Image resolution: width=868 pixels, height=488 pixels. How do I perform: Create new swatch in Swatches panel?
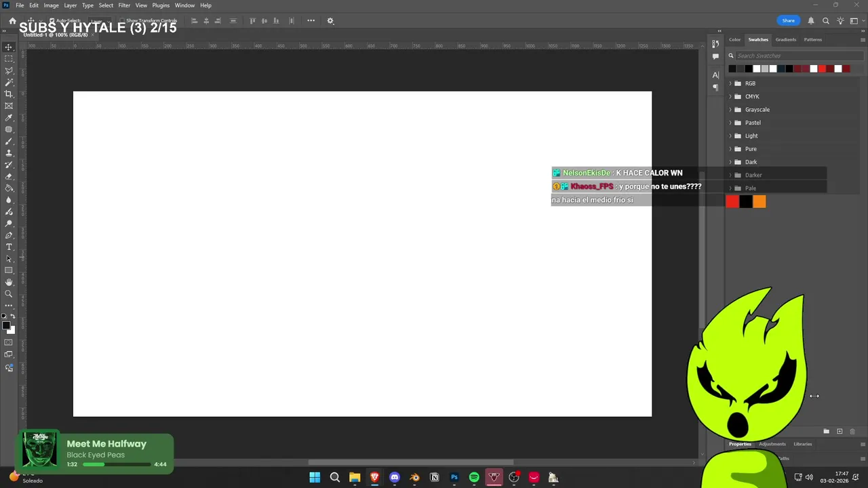click(x=840, y=431)
